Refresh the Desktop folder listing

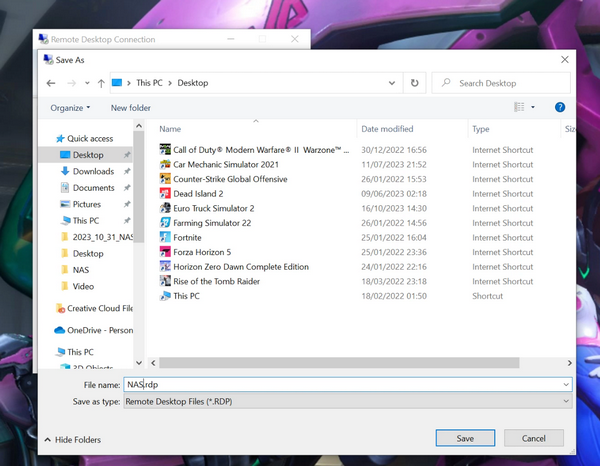(415, 83)
